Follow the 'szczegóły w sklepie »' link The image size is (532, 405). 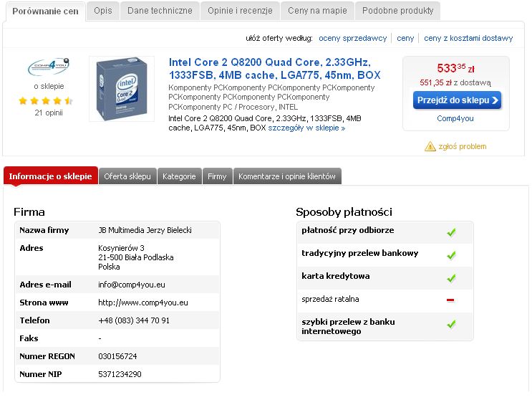tap(306, 128)
